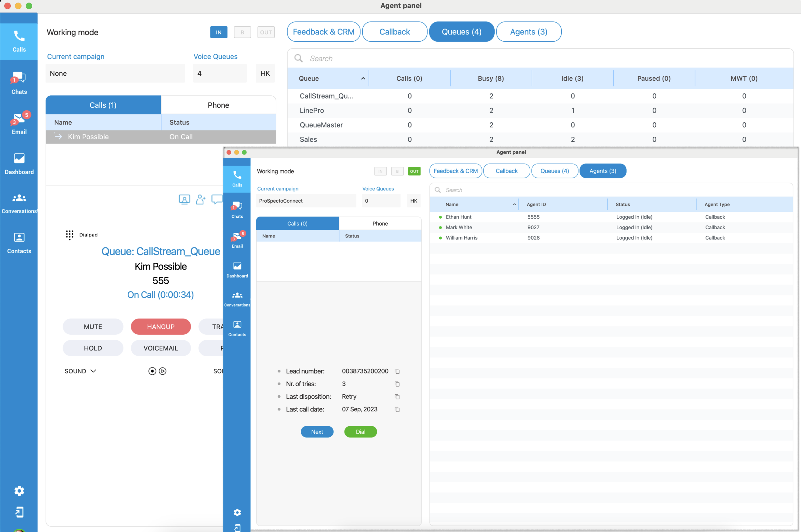Image resolution: width=801 pixels, height=532 pixels.
Task: Toggle the OUT working mode in the front window
Action: point(414,171)
